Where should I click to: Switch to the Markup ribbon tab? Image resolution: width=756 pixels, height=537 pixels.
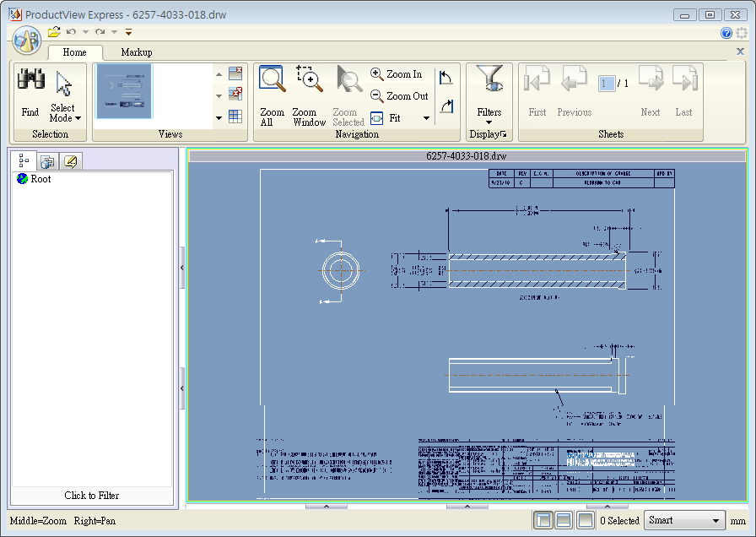(136, 52)
